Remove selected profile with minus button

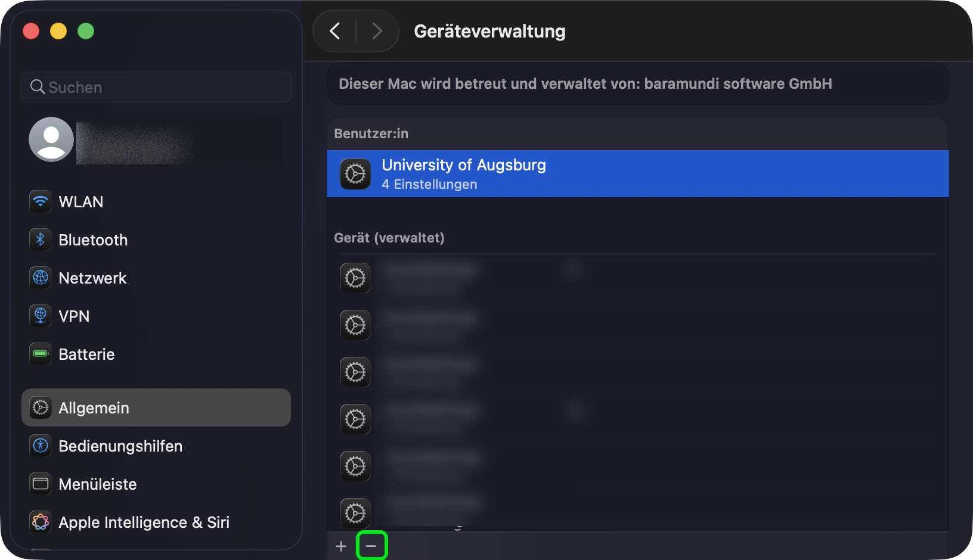(371, 546)
